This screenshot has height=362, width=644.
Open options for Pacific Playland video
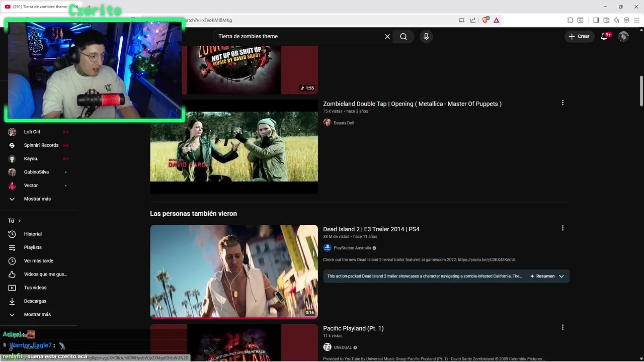click(562, 327)
